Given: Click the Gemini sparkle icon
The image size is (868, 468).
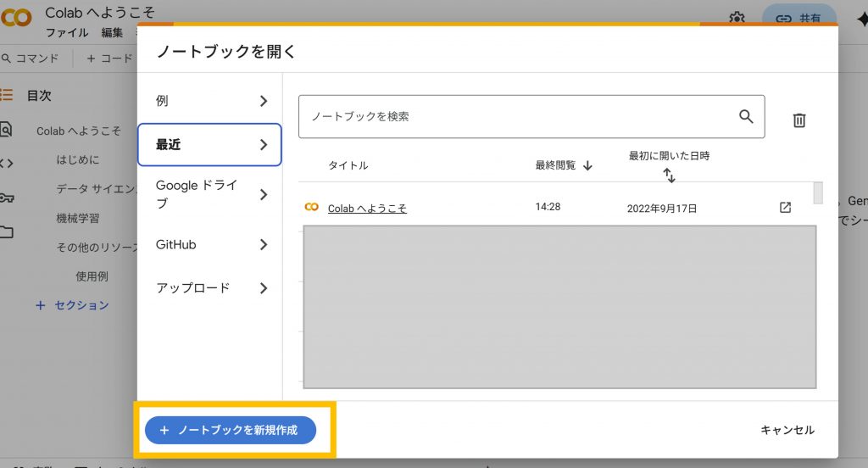Looking at the screenshot, I should click(862, 19).
